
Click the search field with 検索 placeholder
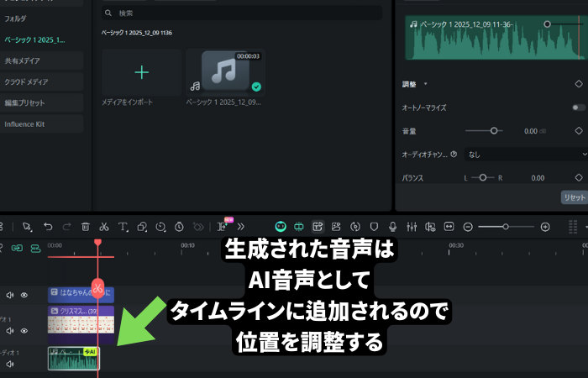tap(242, 13)
